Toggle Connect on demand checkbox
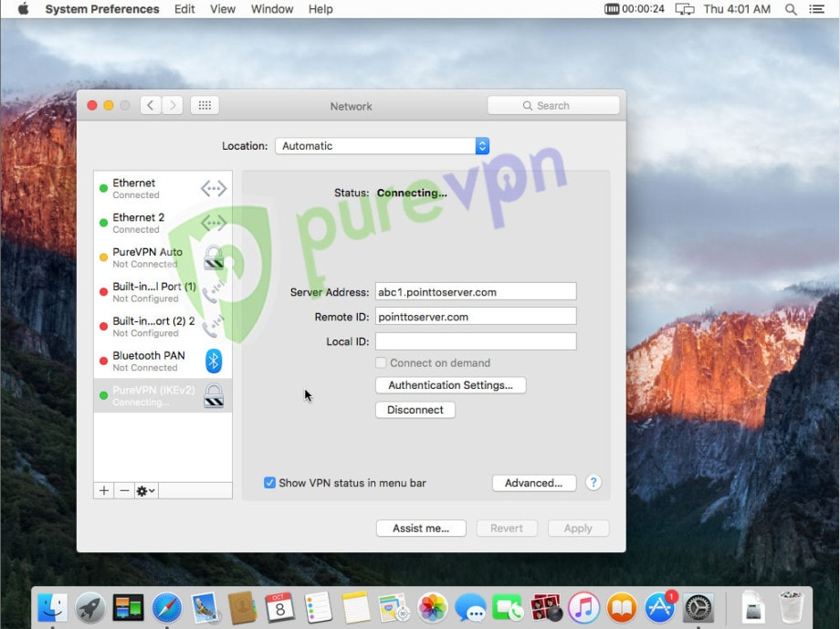840x629 pixels. (x=381, y=362)
